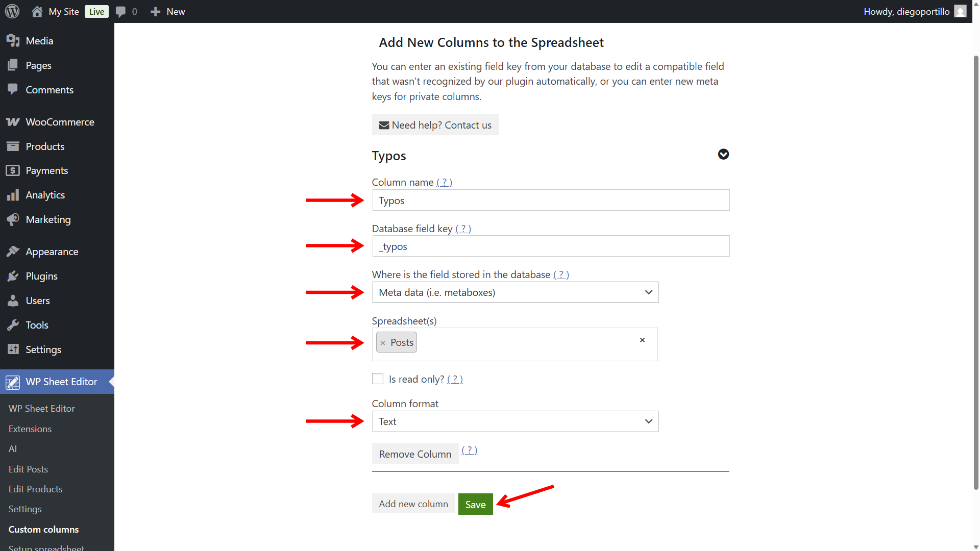Open Edit Products submenu item
Image resolution: width=980 pixels, height=551 pixels.
(35, 489)
